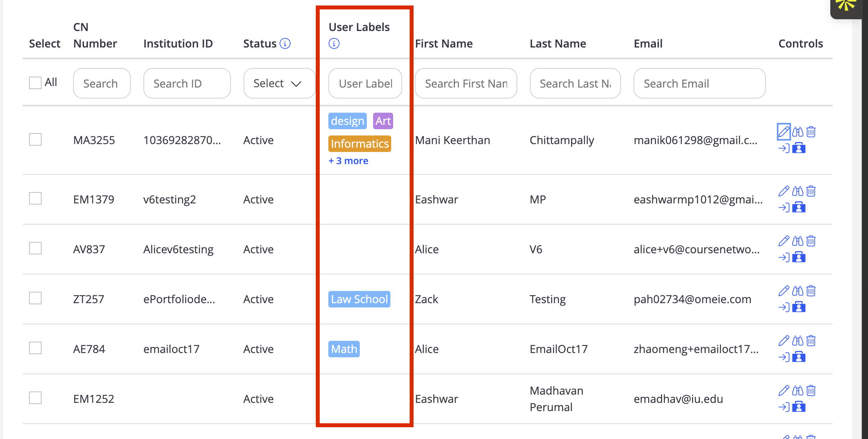
Task: Click the briefcase icon for AE784
Action: (x=799, y=357)
